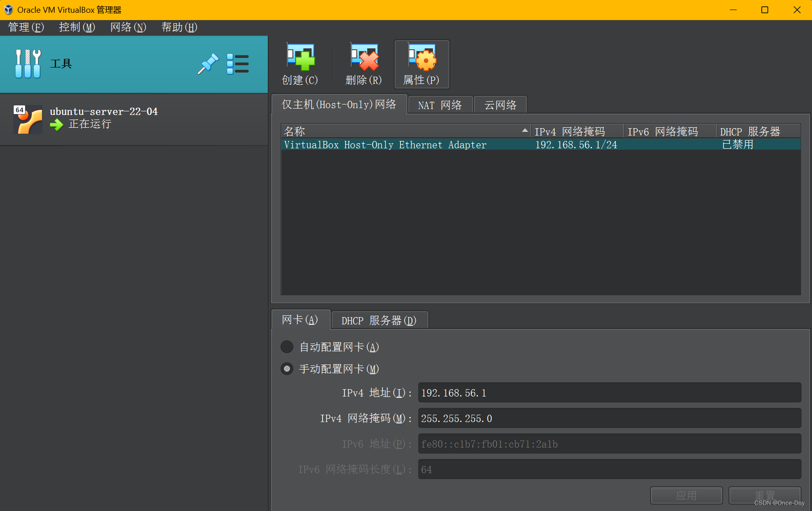Image resolution: width=812 pixels, height=511 pixels.
Task: Click the 工具 label in the sidebar
Action: (61, 64)
